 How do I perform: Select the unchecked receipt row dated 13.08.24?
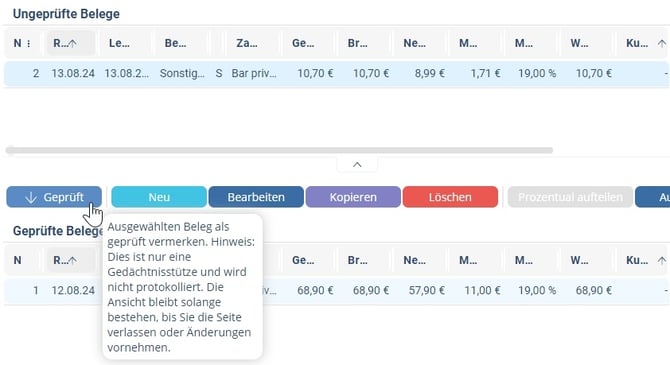coord(337,74)
